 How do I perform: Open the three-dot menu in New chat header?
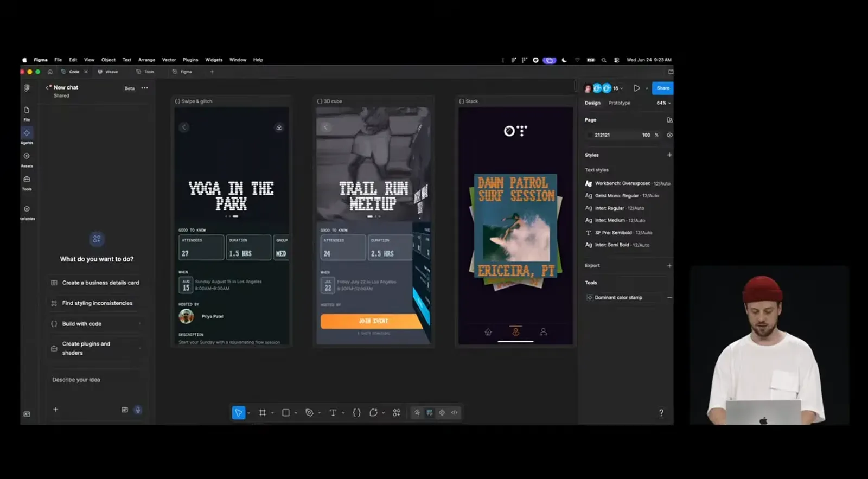click(144, 88)
